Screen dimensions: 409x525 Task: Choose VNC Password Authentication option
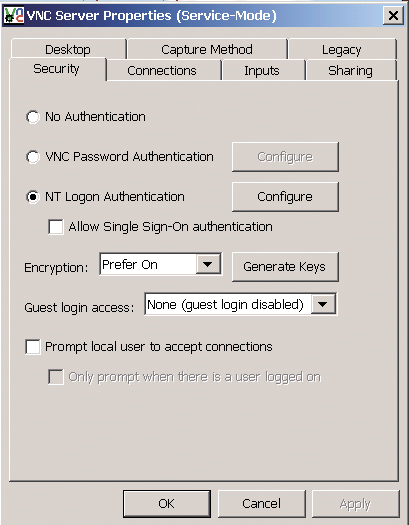click(33, 157)
